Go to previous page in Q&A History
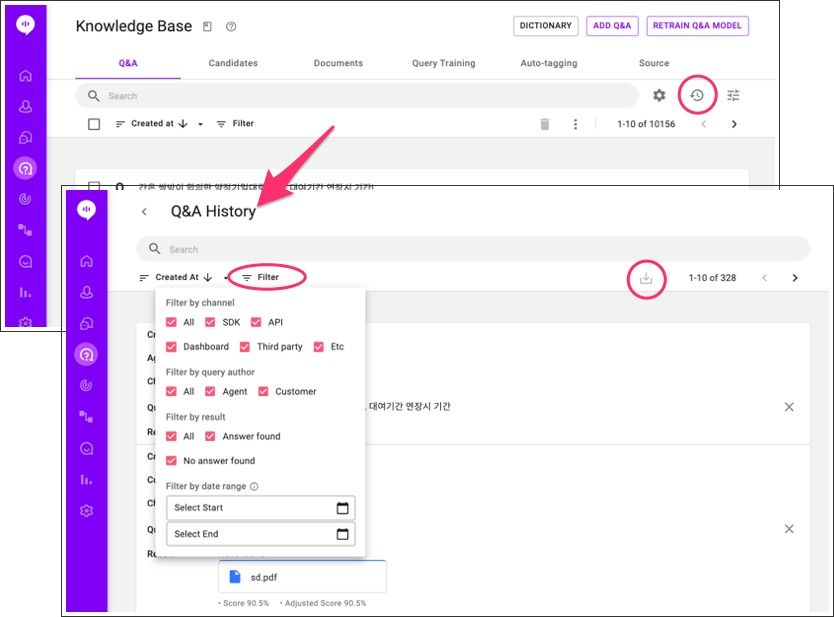834x617 pixels. click(x=764, y=278)
